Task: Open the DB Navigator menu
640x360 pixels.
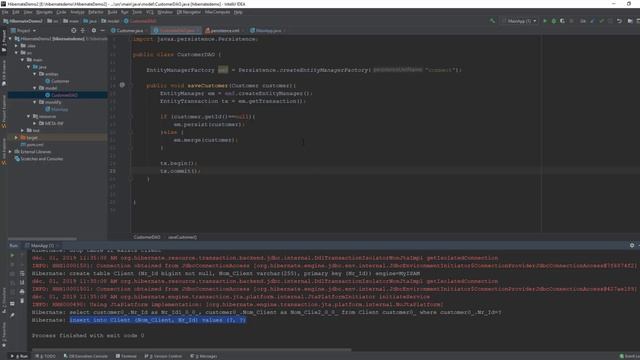Action: (189, 12)
